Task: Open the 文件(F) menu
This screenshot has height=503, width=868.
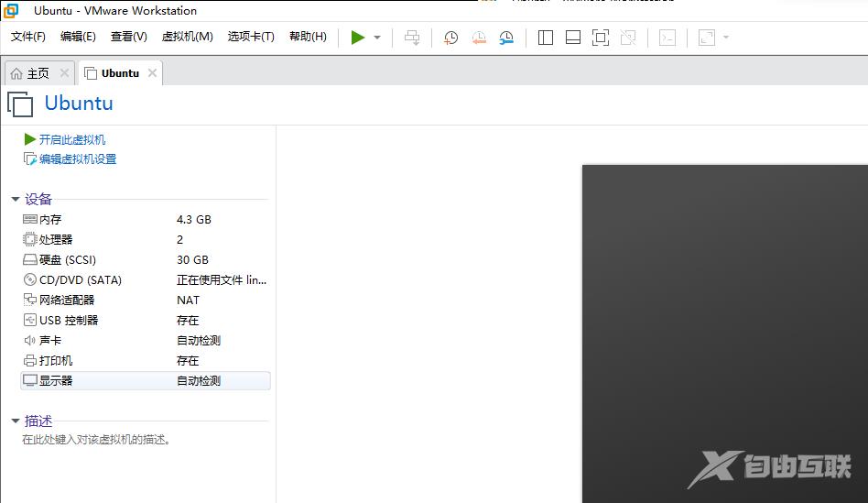Action: (x=28, y=37)
